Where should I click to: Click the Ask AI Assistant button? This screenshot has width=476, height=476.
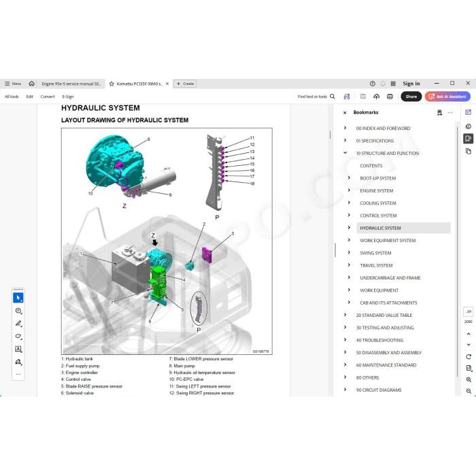click(447, 97)
